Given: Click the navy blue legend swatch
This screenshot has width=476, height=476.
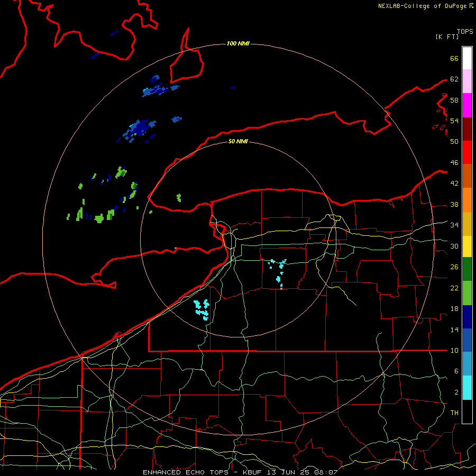Looking at the screenshot, I should pyautogui.click(x=467, y=317).
